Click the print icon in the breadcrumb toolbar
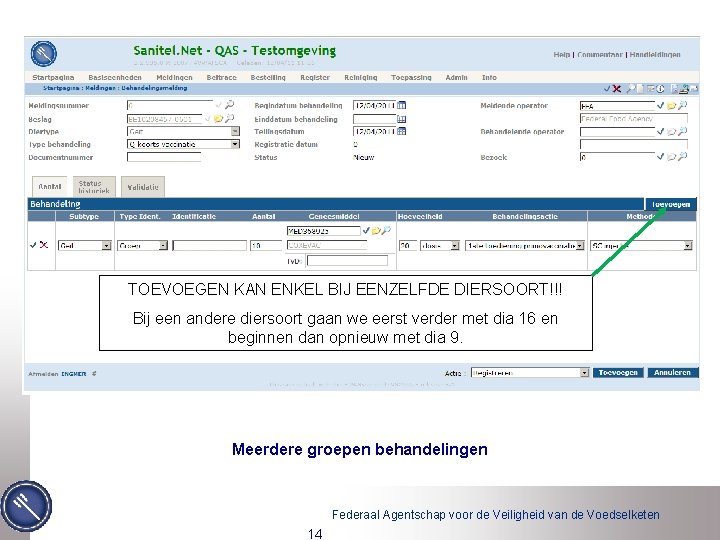720x540 pixels. 684,89
